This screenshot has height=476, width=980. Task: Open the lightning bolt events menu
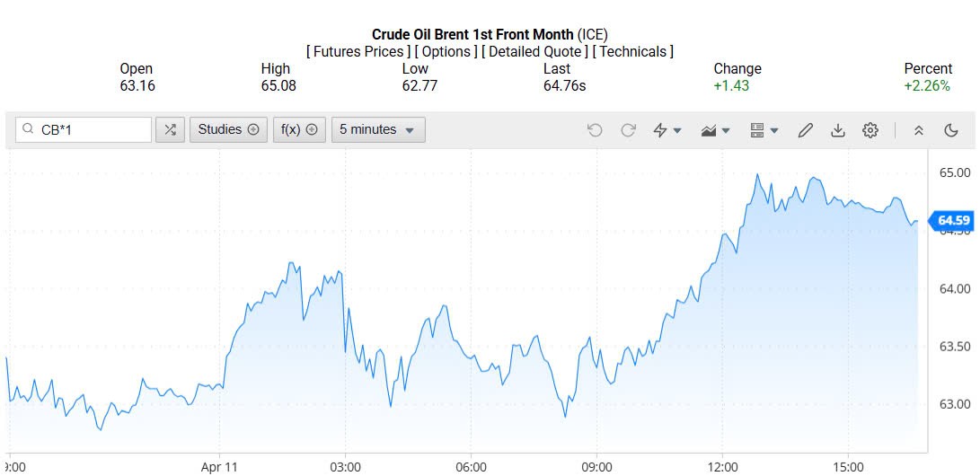pos(667,130)
